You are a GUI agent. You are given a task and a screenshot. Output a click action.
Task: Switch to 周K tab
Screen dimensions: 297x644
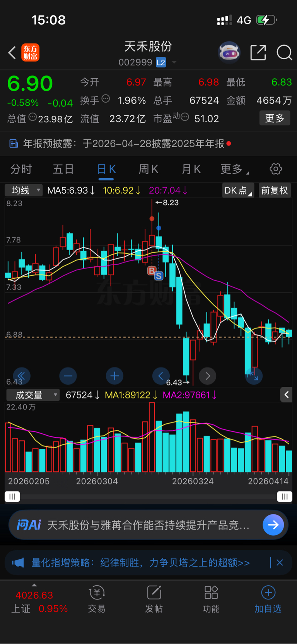pos(148,169)
